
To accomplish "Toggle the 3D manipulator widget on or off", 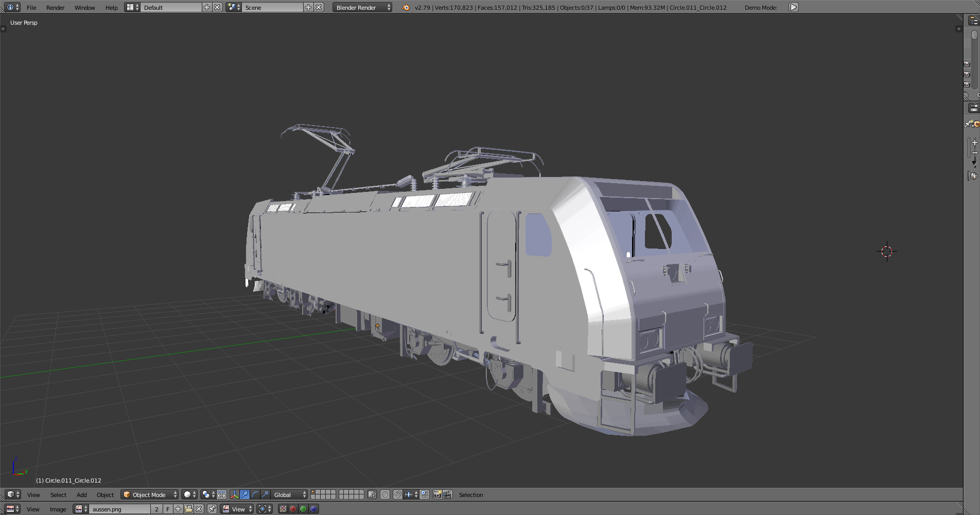I will [235, 494].
